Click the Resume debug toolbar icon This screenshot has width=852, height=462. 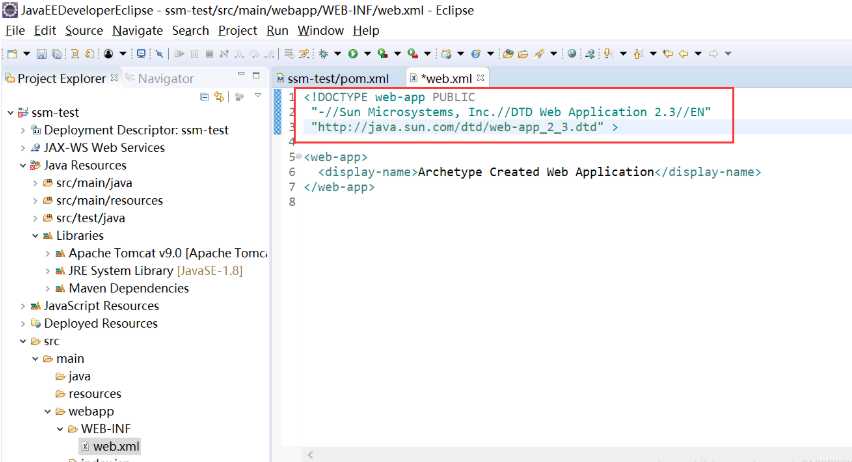coord(179,53)
